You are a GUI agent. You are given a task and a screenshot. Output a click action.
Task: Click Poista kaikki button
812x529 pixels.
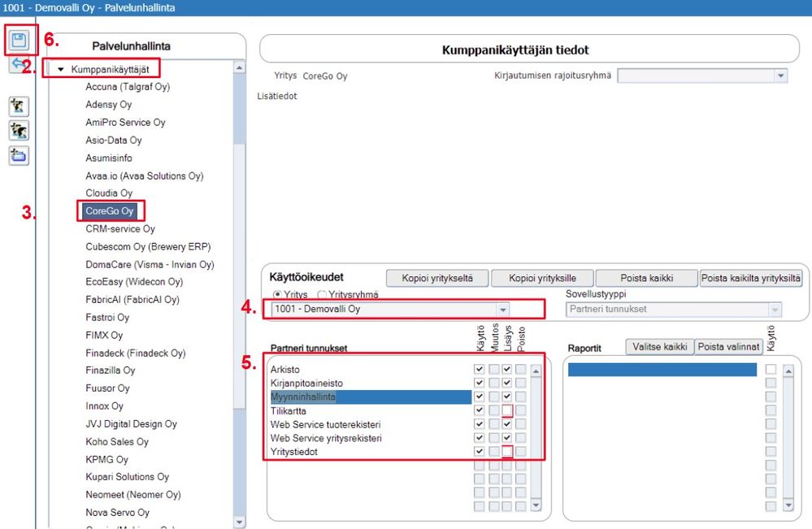coord(647,278)
